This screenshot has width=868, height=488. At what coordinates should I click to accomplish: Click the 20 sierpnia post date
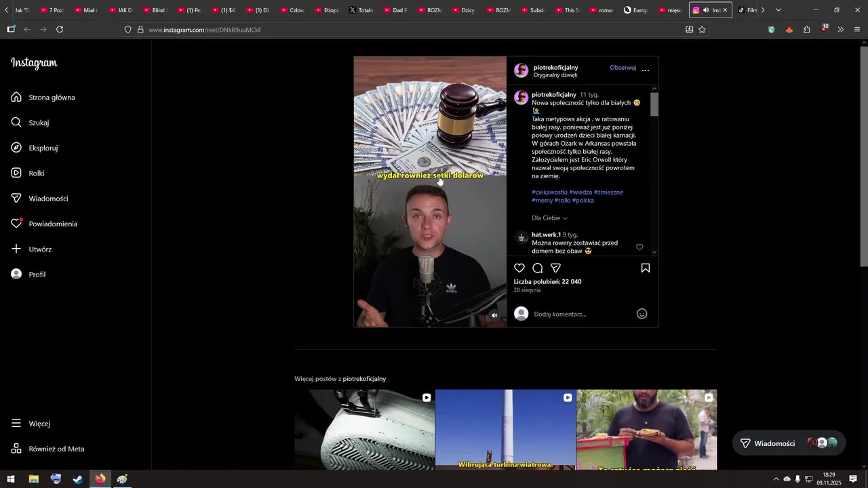(527, 290)
